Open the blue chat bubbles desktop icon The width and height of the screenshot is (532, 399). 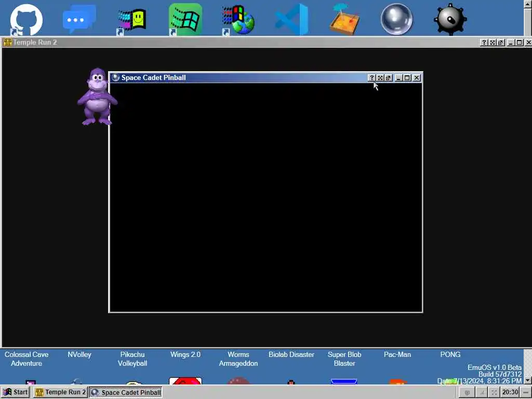pos(79,19)
